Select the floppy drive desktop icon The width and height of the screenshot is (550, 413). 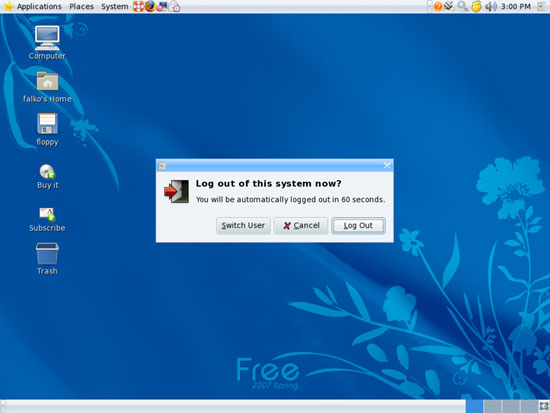pyautogui.click(x=47, y=129)
